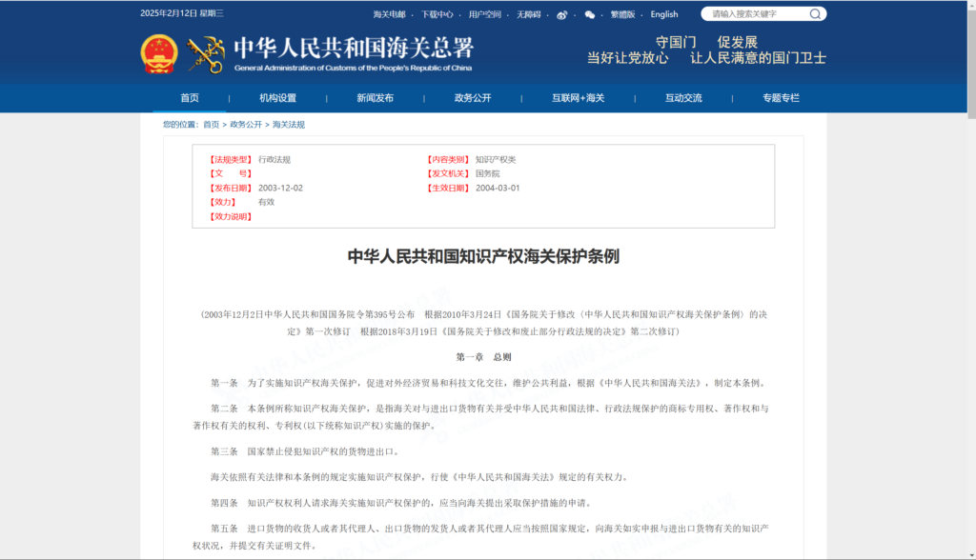The image size is (976, 560).
Task: Open the 海关电邮 link
Action: [x=389, y=15]
